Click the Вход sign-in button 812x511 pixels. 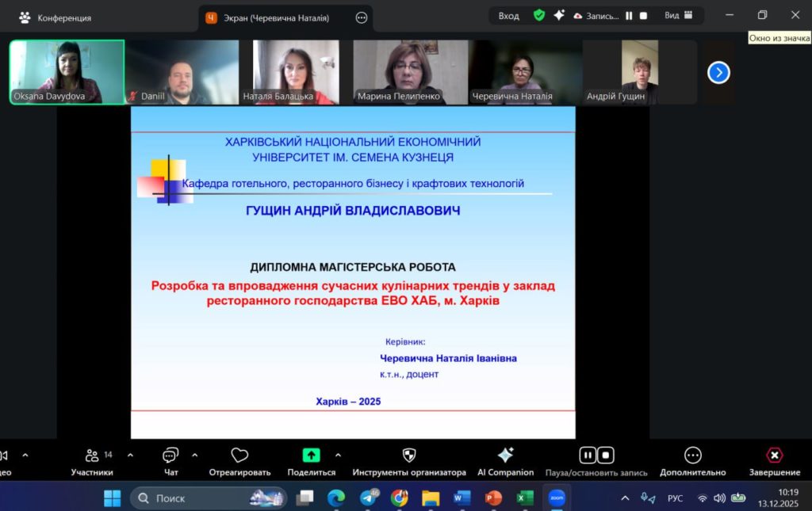click(508, 16)
